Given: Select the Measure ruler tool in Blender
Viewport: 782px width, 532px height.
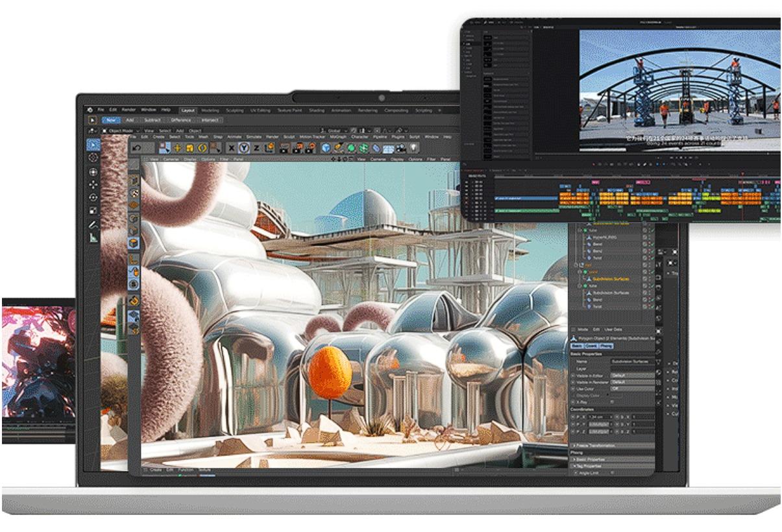Looking at the screenshot, I should (x=93, y=238).
